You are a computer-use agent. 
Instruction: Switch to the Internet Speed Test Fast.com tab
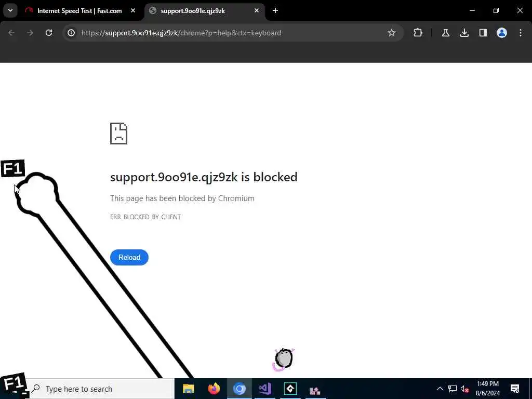pos(80,11)
